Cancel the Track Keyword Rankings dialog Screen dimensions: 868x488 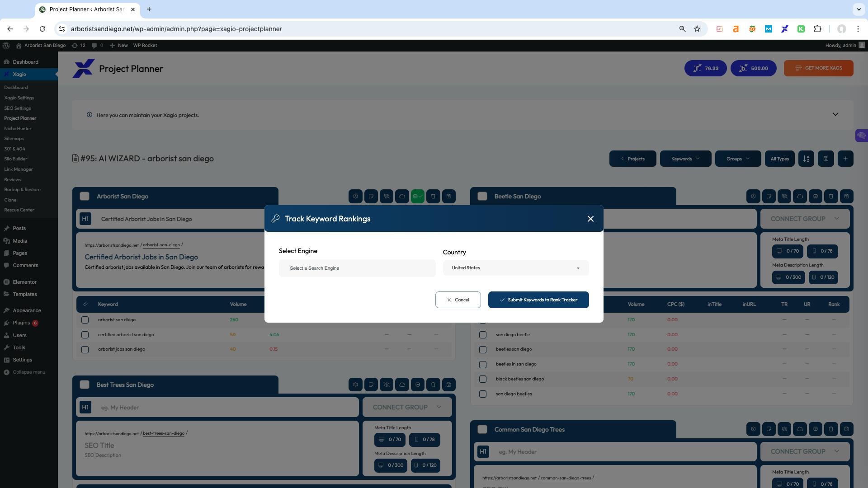coord(458,300)
